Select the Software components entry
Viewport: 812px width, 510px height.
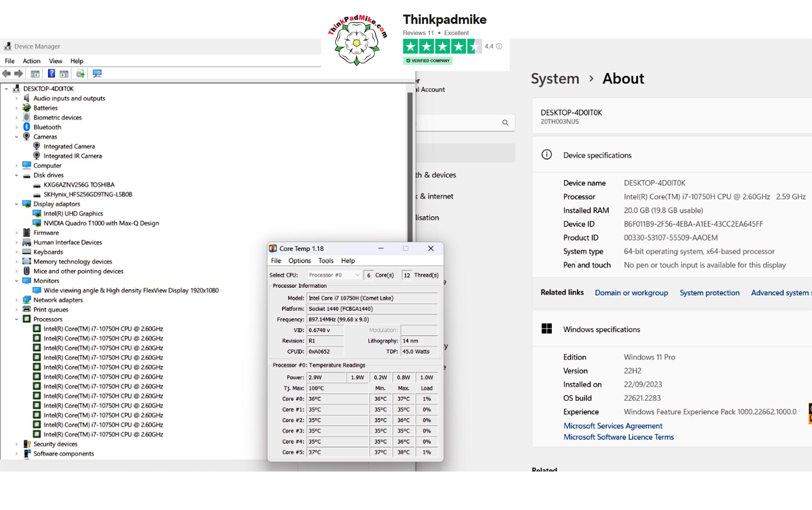tap(63, 454)
